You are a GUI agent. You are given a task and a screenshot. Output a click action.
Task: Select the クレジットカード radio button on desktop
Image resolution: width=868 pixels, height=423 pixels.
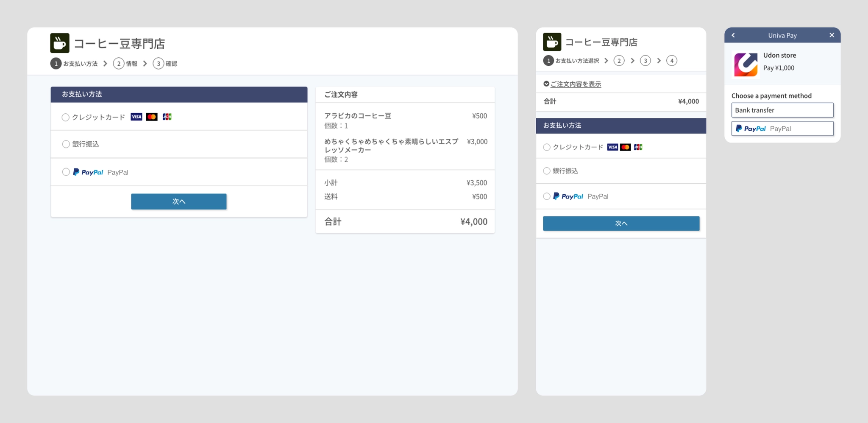66,117
